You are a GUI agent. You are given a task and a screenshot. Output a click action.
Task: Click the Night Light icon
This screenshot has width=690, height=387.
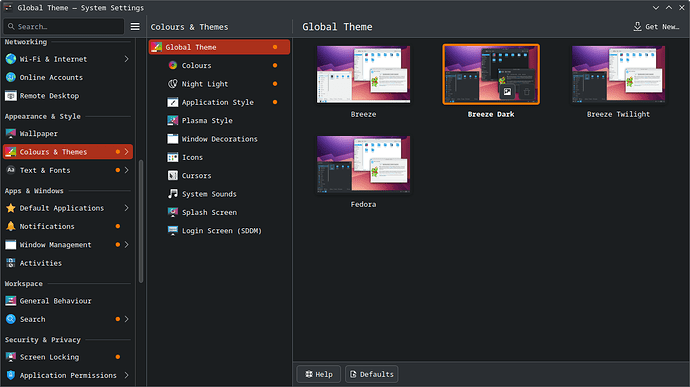(172, 84)
